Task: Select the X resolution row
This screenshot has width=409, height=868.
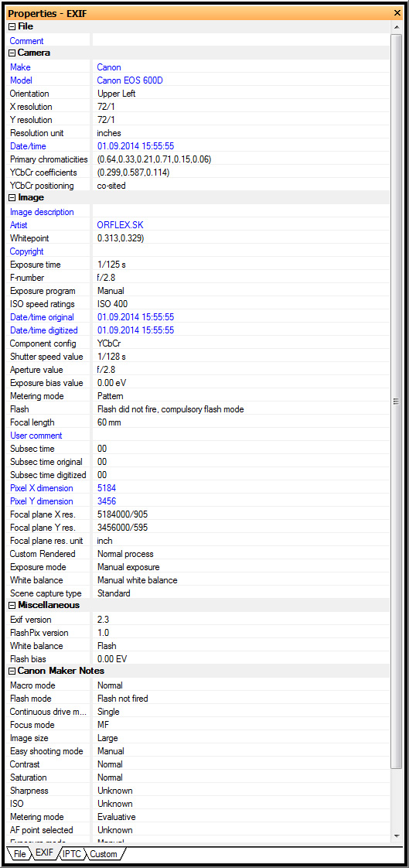Action: (198, 107)
